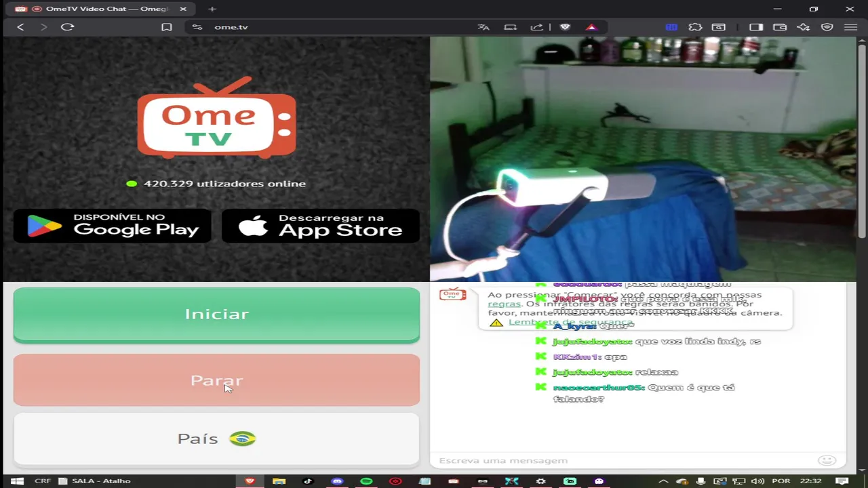Open TikTok from the taskbar

(308, 481)
